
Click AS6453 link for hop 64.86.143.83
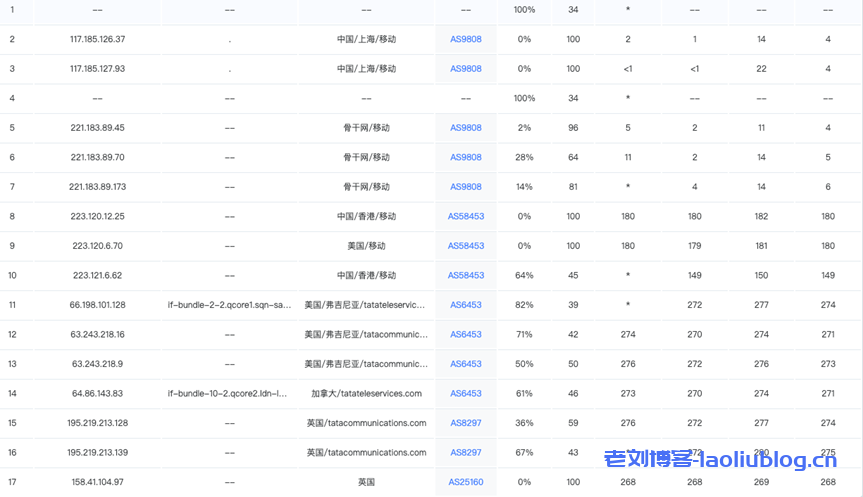(x=465, y=394)
